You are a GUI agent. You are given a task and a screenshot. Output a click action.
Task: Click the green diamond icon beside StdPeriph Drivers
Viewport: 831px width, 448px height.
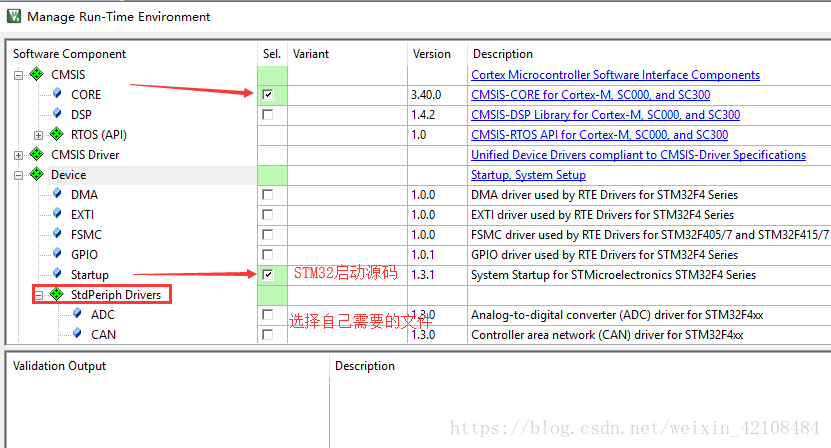[56, 294]
